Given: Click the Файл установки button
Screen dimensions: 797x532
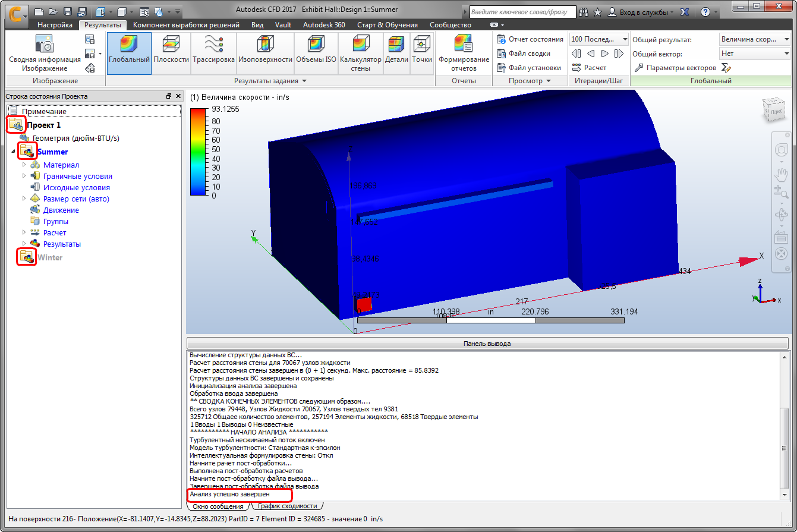Looking at the screenshot, I should [528, 68].
